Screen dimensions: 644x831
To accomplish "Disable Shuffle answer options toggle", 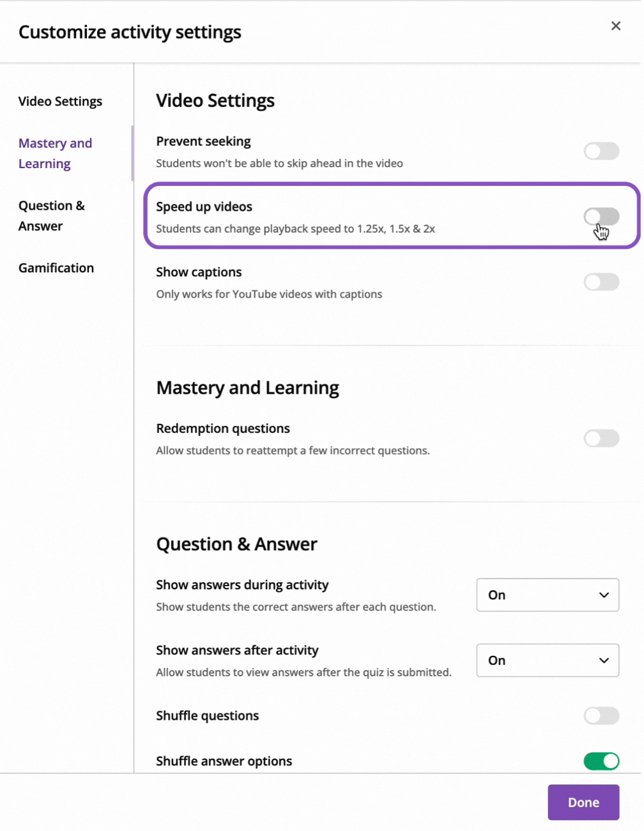I will tap(601, 761).
